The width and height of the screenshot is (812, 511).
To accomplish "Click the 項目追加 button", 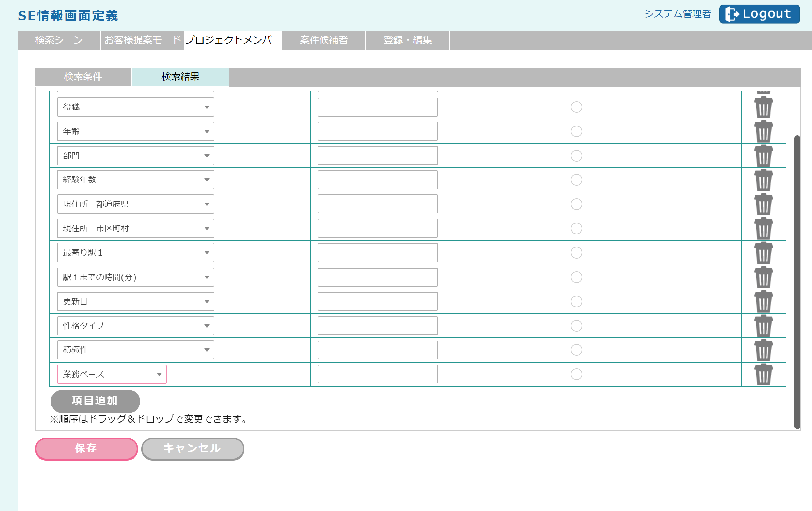I will click(95, 401).
